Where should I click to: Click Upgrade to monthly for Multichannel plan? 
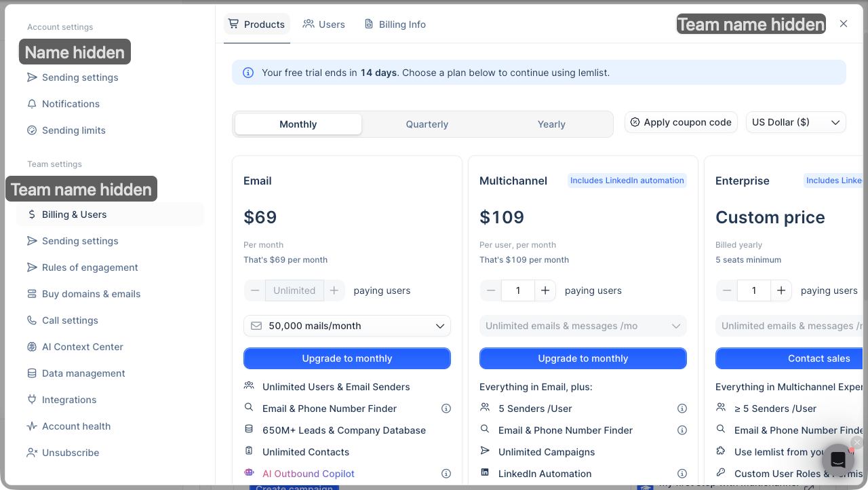(583, 358)
